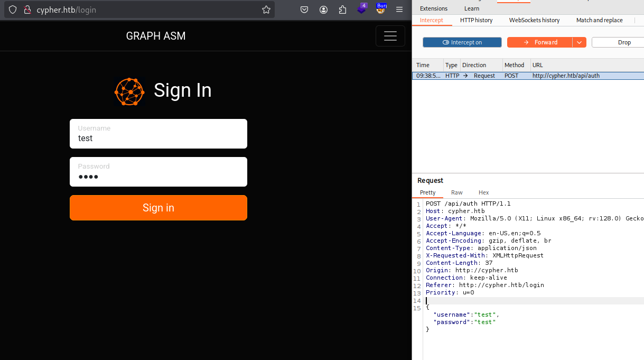644x360 pixels.
Task: Open the site hamburger navigation toggler
Action: 390,36
